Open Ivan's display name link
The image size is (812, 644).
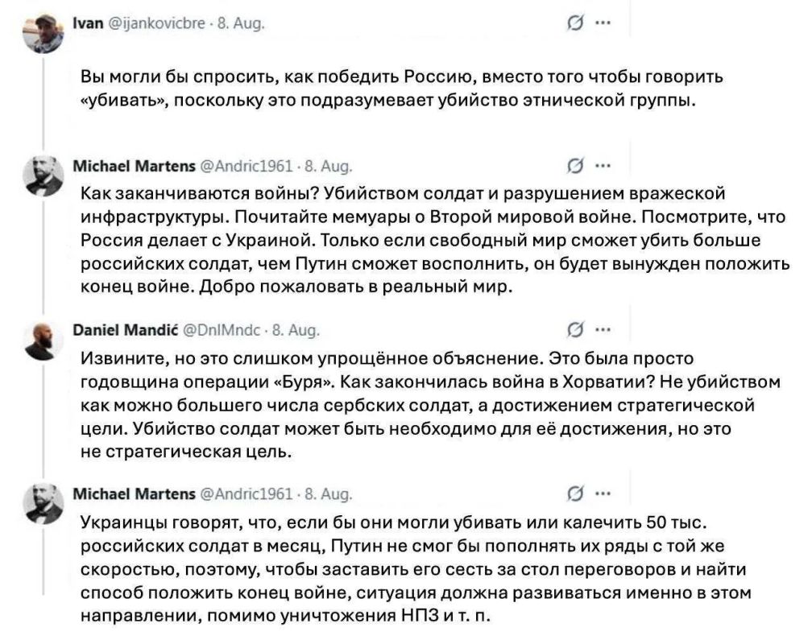[x=88, y=23]
